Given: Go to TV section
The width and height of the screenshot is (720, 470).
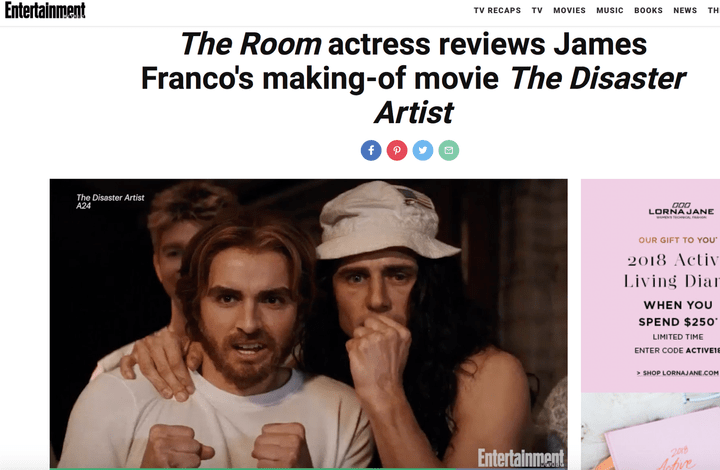Looking at the screenshot, I should tap(537, 10).
